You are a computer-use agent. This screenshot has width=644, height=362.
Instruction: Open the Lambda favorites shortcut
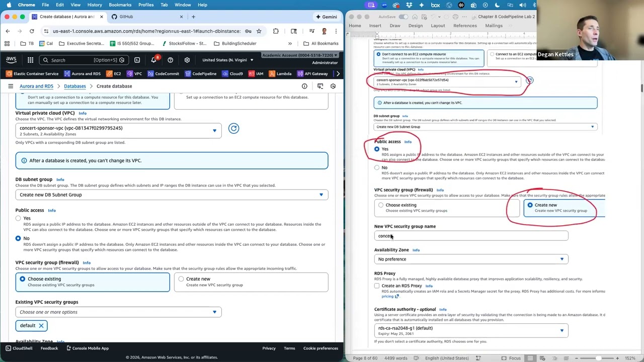(280, 73)
